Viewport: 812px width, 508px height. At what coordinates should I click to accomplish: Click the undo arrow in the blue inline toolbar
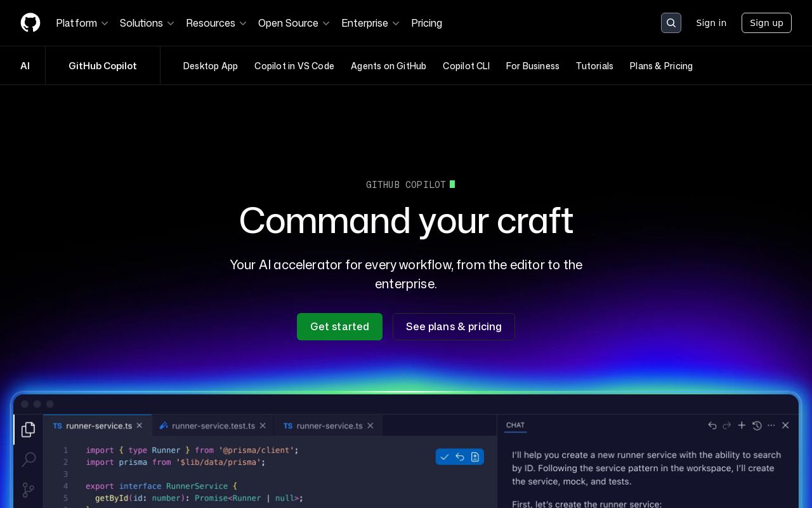[460, 457]
